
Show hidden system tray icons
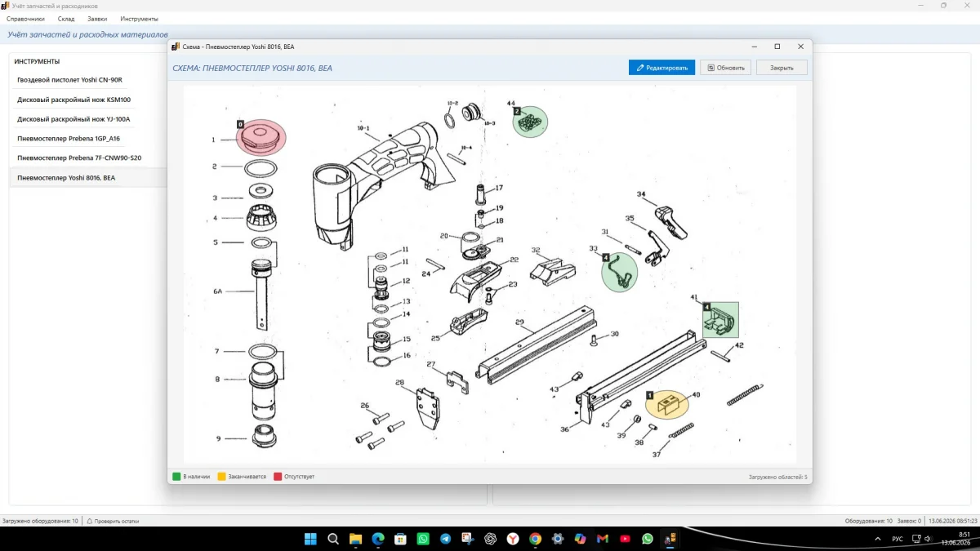click(x=878, y=539)
